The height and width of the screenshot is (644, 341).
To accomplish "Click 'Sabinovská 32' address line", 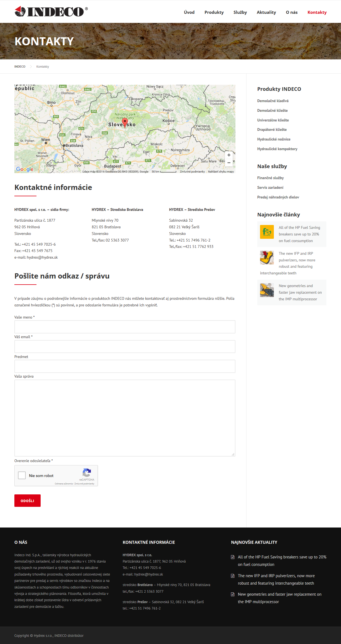I will tap(181, 220).
